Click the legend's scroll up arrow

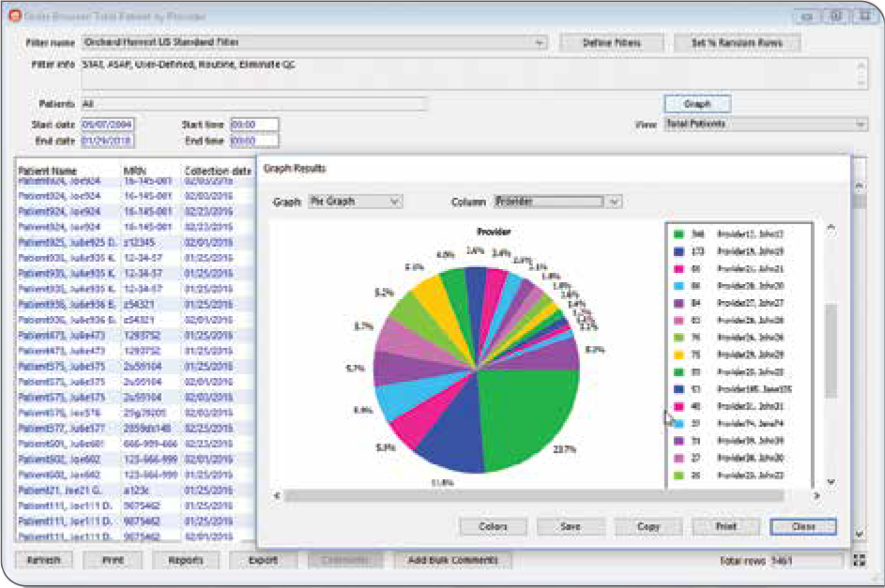click(x=830, y=228)
